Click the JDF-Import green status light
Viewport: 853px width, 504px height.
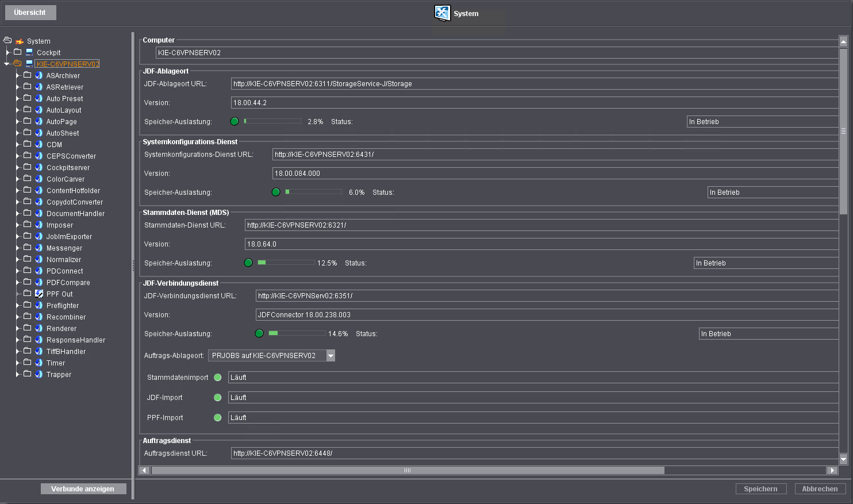coord(218,398)
